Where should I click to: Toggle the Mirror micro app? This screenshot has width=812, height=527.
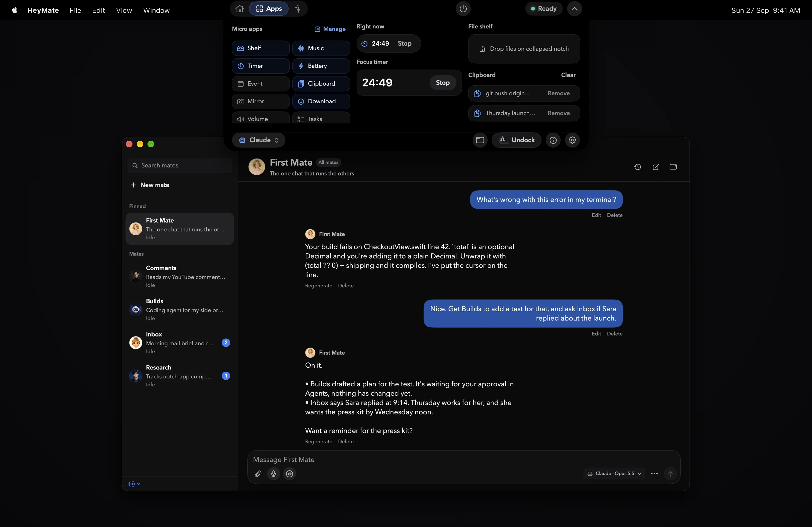(261, 101)
